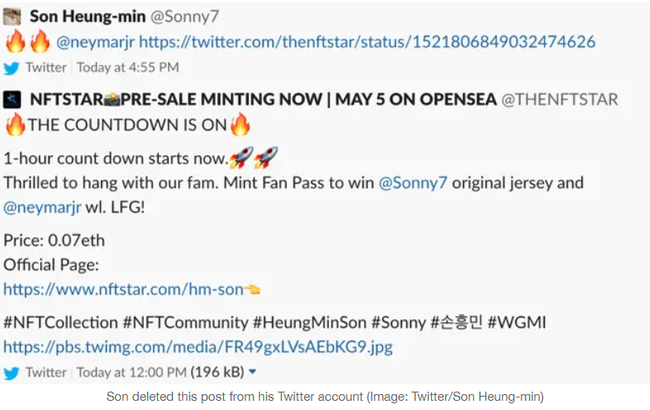Open the thenftstar status tweet link
The height and width of the screenshot is (410, 650).
(x=367, y=42)
